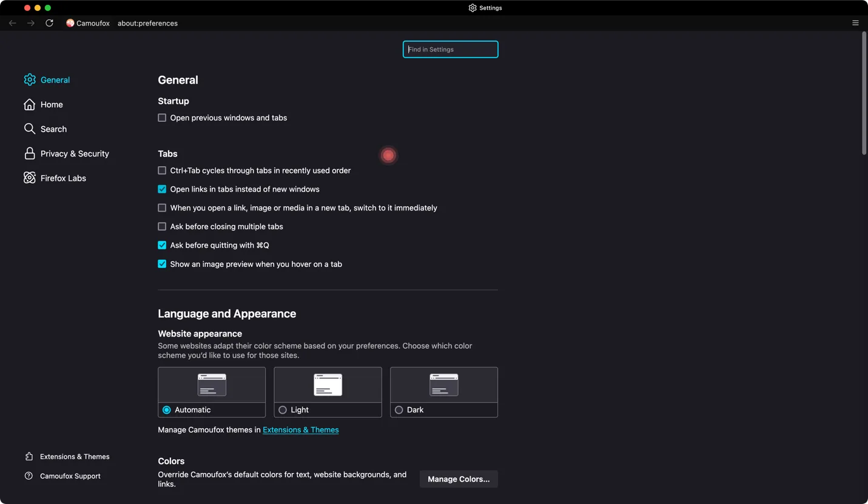Select the Light website appearance radio button
The width and height of the screenshot is (868, 504).
click(283, 410)
